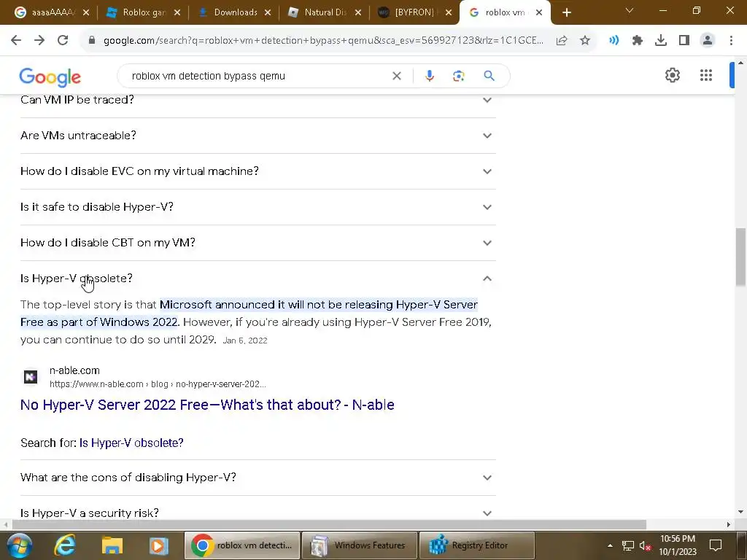Click horizontal scrollbar right arrow
The width and height of the screenshot is (747, 560).
(x=729, y=524)
